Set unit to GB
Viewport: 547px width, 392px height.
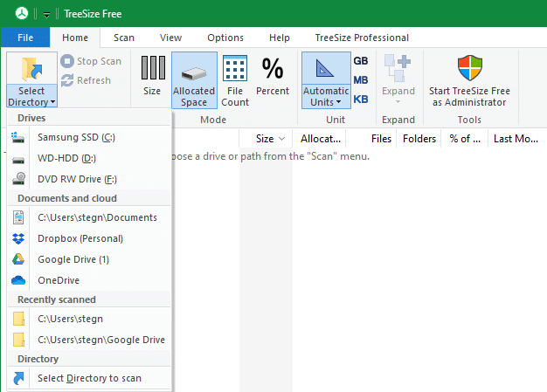pyautogui.click(x=361, y=60)
